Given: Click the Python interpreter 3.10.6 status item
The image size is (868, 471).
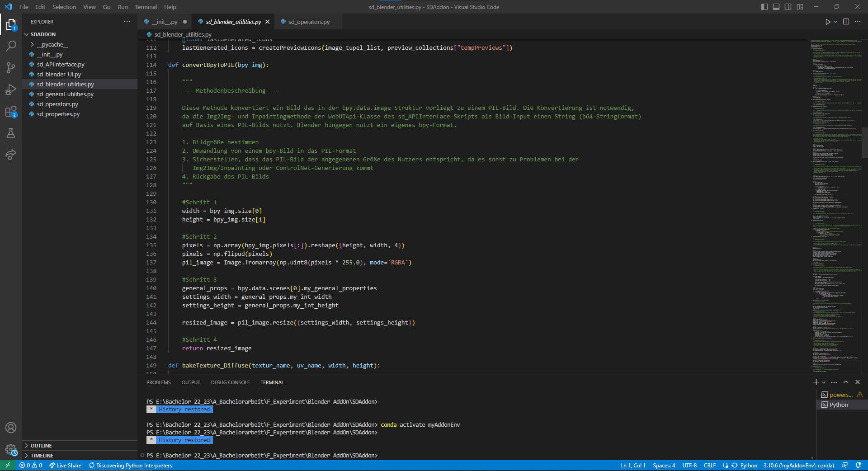Looking at the screenshot, I should 798,466.
